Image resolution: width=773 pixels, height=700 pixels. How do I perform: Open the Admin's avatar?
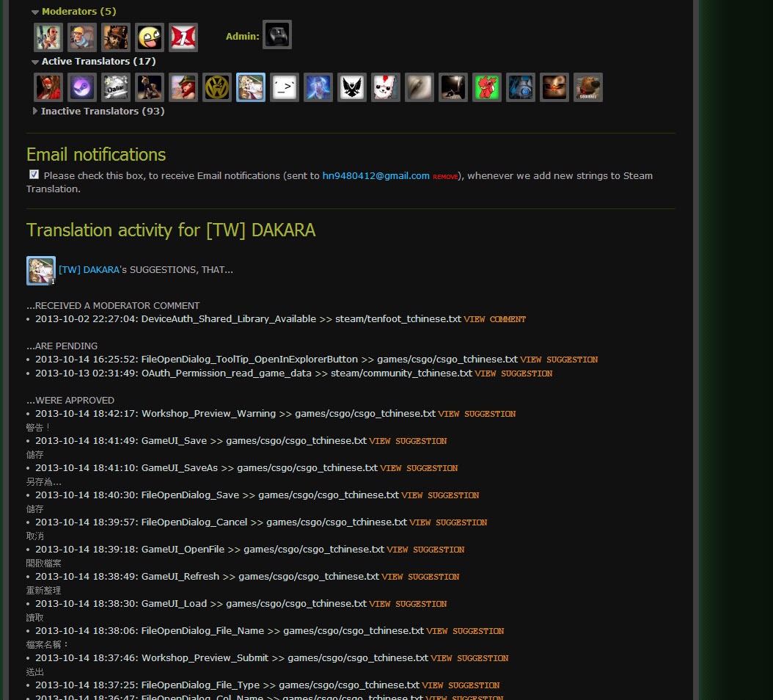tap(277, 34)
